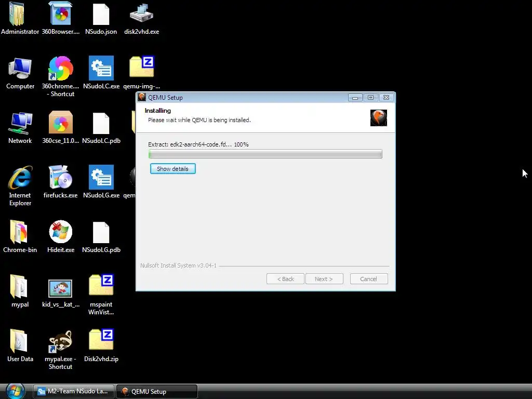Viewport: 532px width, 399px height.
Task: Open the Network desktop icon
Action: point(20,123)
